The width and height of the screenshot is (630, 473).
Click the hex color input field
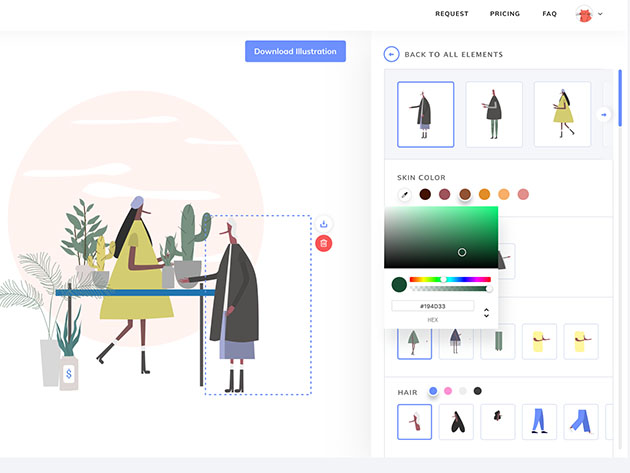[432, 306]
